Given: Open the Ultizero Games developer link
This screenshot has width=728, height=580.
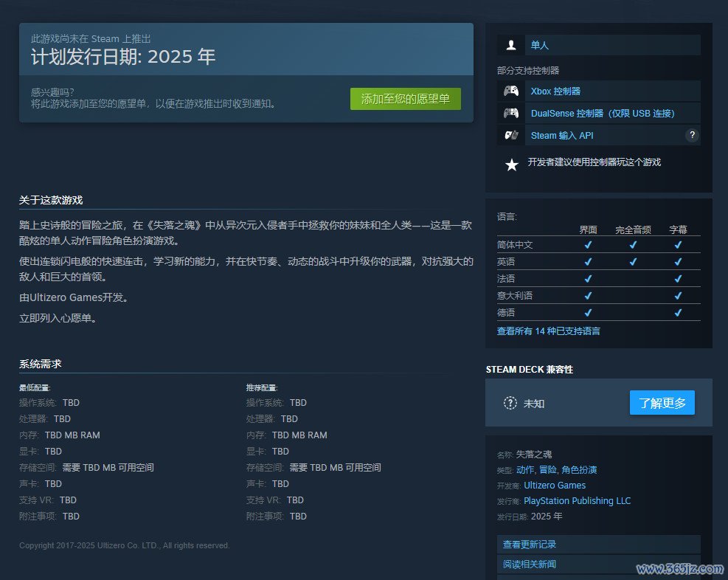Looking at the screenshot, I should tap(555, 486).
